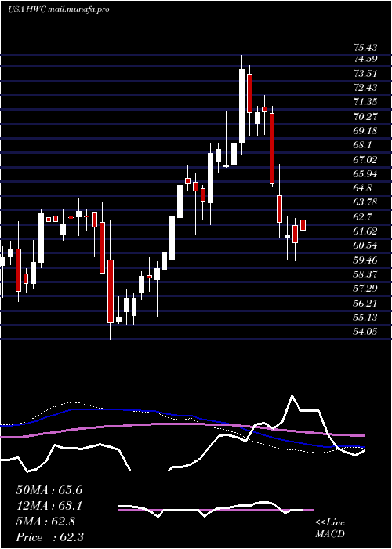Click the 65.94 price axis label
Image resolution: width=392 pixels, height=549 pixels.
[365, 174]
